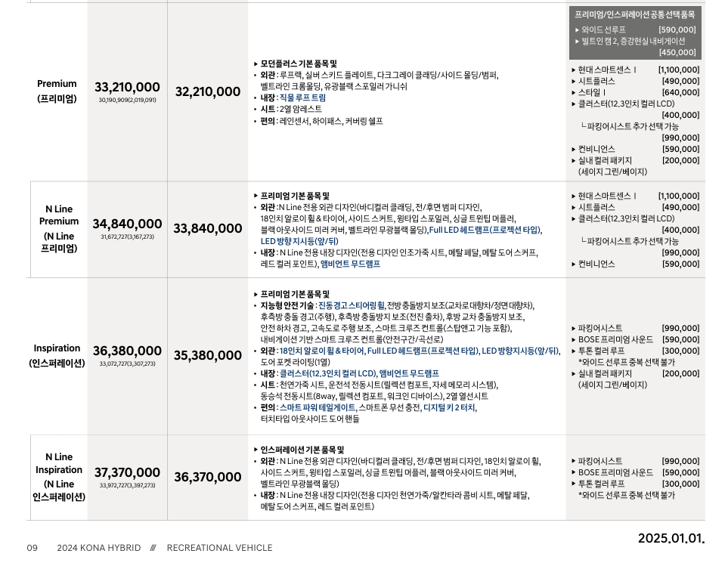The image size is (728, 566).
Task: Select the price 35,380,000
Action: click(x=208, y=356)
